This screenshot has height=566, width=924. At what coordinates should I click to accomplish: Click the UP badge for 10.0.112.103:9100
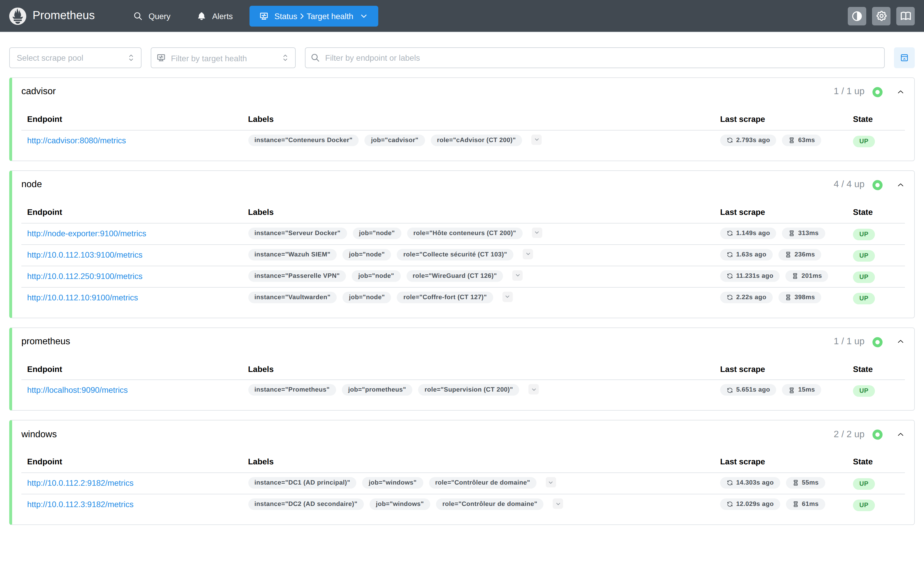tap(864, 256)
